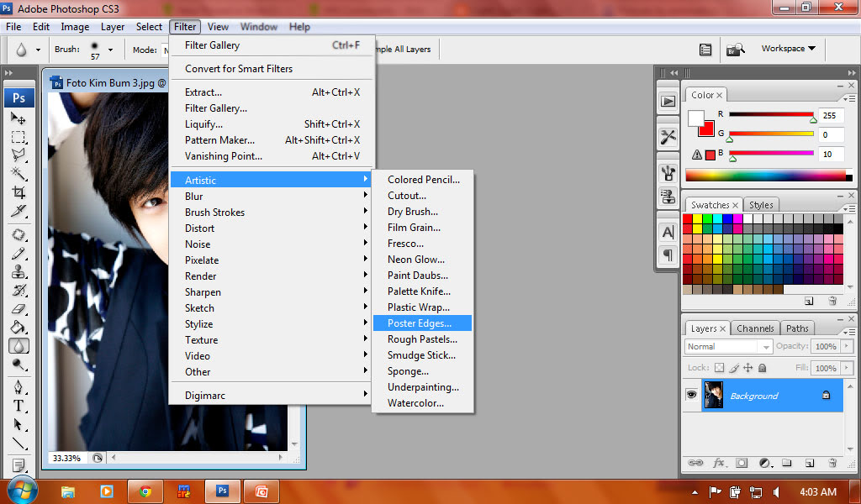Open the Character panel icon

(668, 232)
